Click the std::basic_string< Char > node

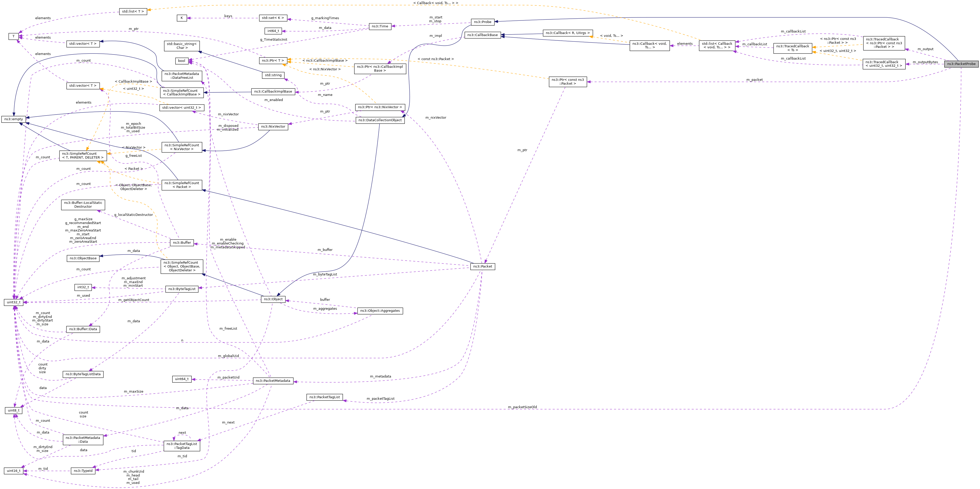[182, 46]
